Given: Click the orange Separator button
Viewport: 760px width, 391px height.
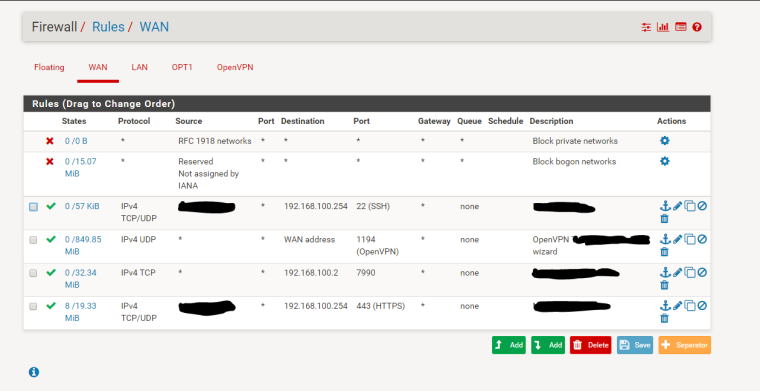Looking at the screenshot, I should point(685,345).
